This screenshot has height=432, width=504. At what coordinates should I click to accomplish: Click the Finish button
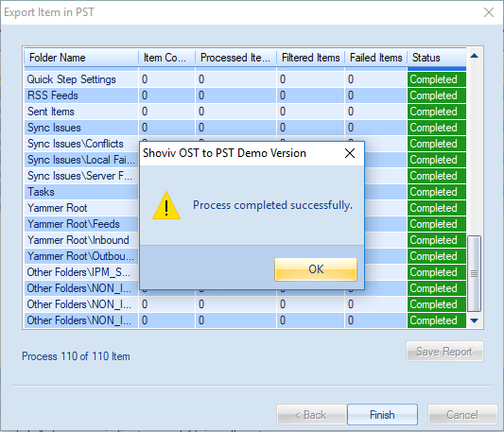[382, 415]
